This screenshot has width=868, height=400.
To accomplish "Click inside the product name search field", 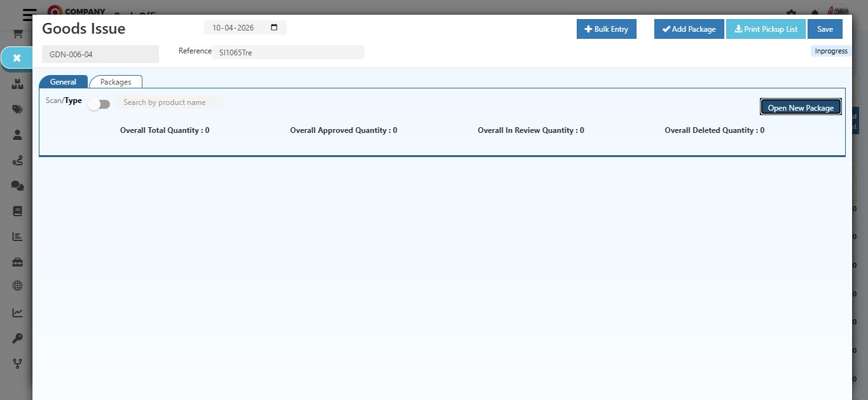I will 169,102.
